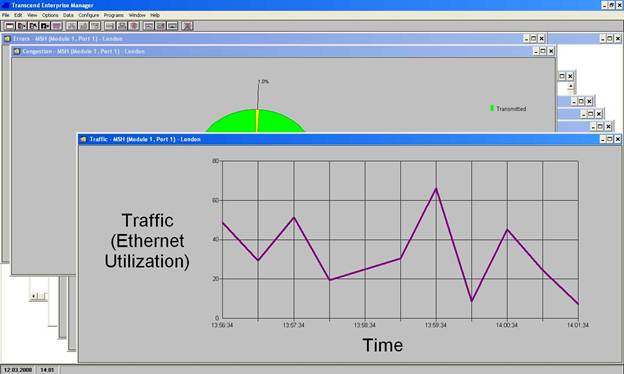Click the scroll up arrow in small background window
This screenshot has width=624, height=374.
[571, 86]
